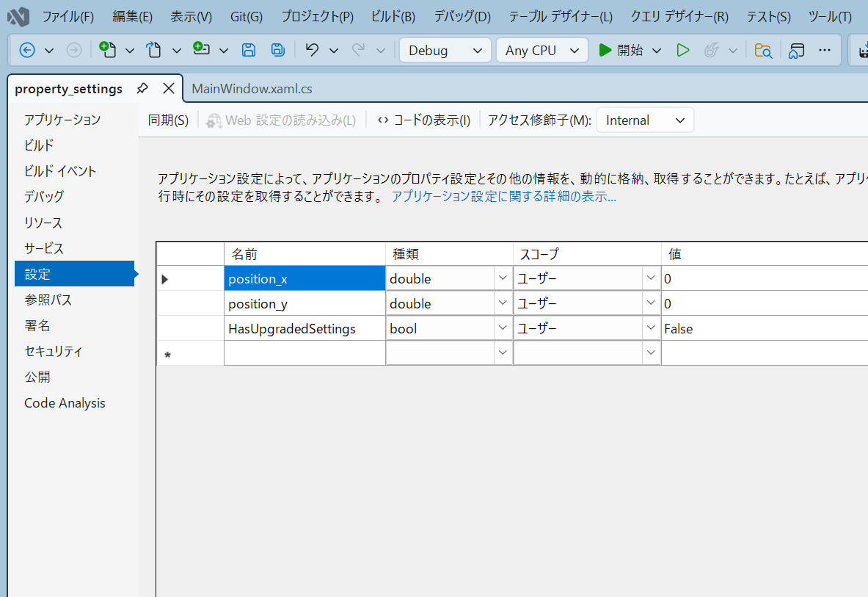868x597 pixels.
Task: Click コードの表示(I) view code button
Action: click(x=424, y=120)
